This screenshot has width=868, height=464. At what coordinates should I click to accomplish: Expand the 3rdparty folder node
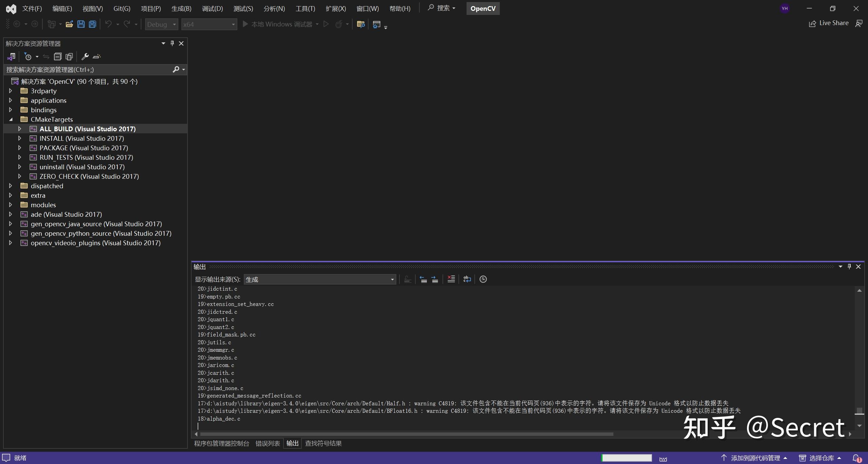tap(10, 91)
